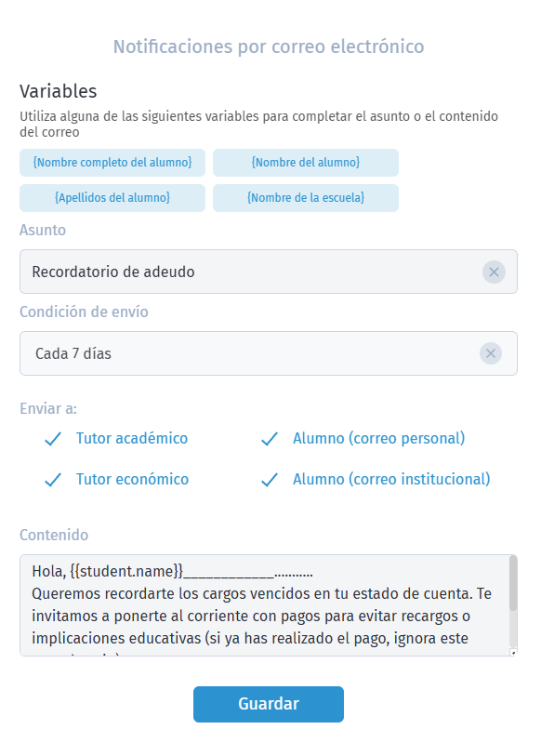Click the checkmark beside Alumno (correo institucional)
The height and width of the screenshot is (756, 541).
(269, 479)
